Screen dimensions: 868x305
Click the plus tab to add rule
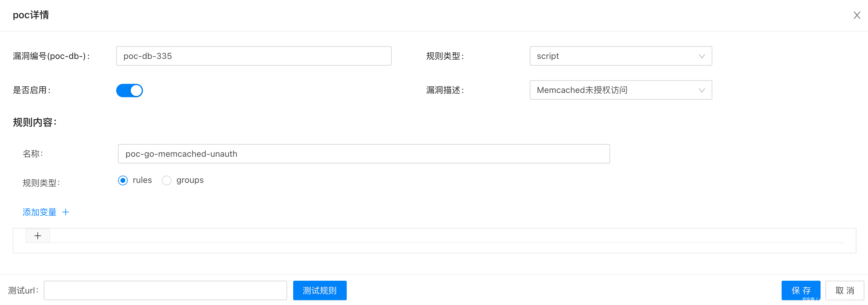[38, 236]
